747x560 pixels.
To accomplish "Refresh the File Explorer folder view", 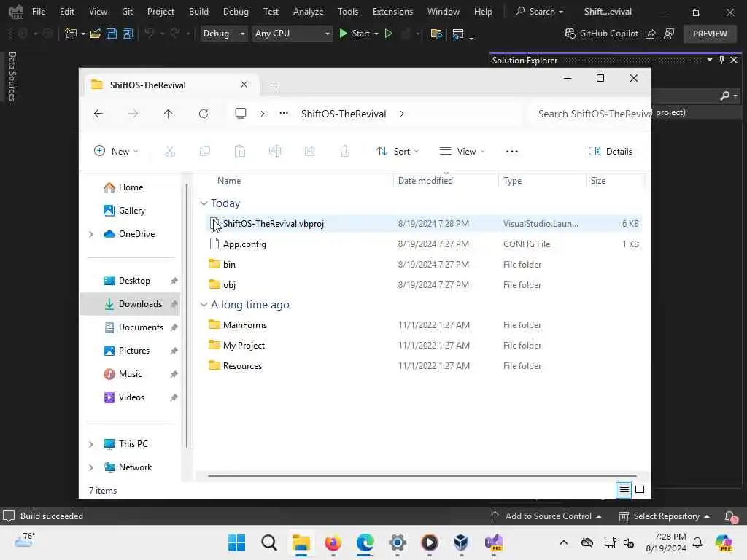I will (x=204, y=114).
